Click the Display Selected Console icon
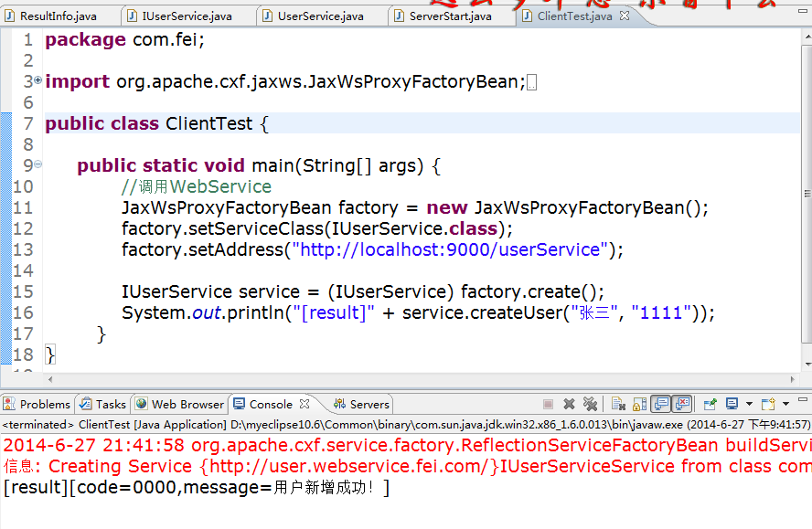Screen dimensions: 812x529 pyautogui.click(x=732, y=404)
